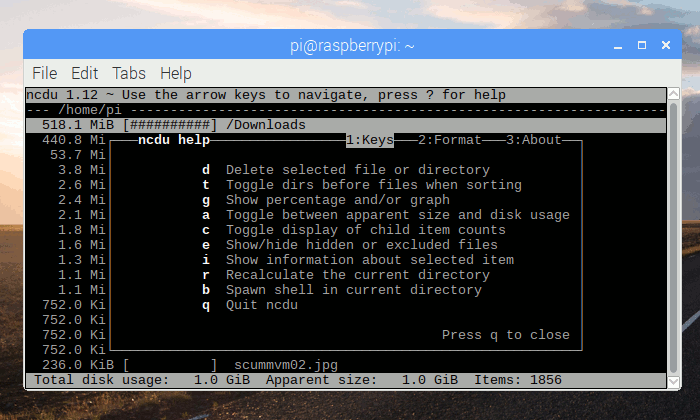Click 'Spawn shell in current directory' line
The image size is (700, 420).
(x=353, y=290)
